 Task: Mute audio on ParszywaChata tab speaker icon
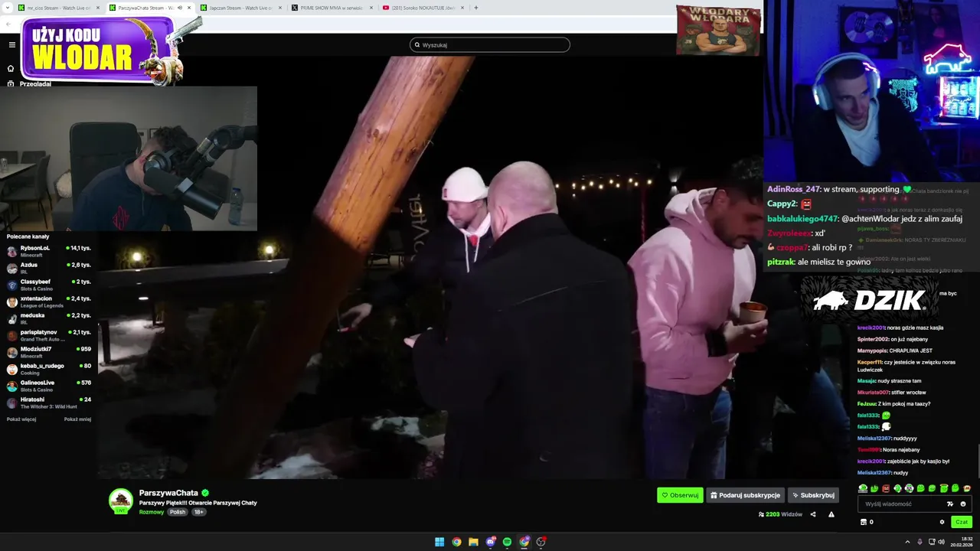[x=180, y=8]
